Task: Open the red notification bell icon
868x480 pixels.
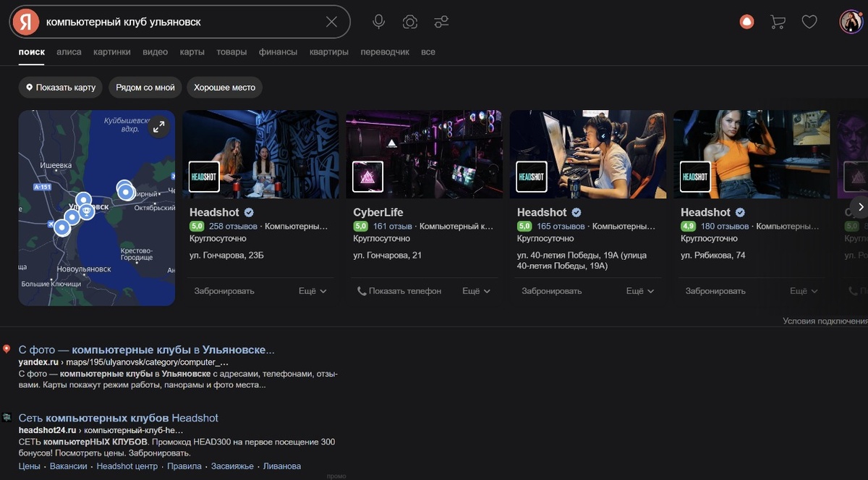Action: pyautogui.click(x=747, y=22)
